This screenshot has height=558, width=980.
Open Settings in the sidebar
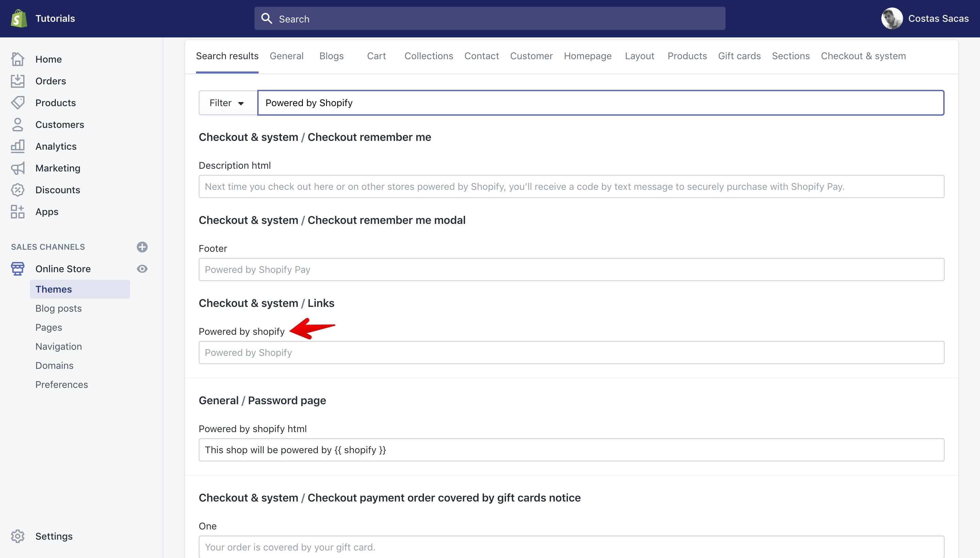click(x=54, y=536)
